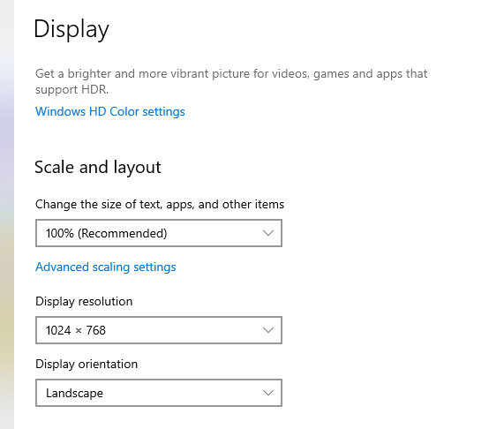Open the 100% (Recommended) scale dropdown

(x=159, y=233)
